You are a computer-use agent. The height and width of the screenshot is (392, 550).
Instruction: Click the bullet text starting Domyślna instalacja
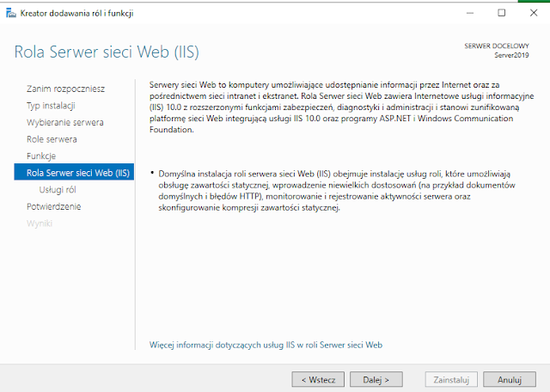(337, 191)
